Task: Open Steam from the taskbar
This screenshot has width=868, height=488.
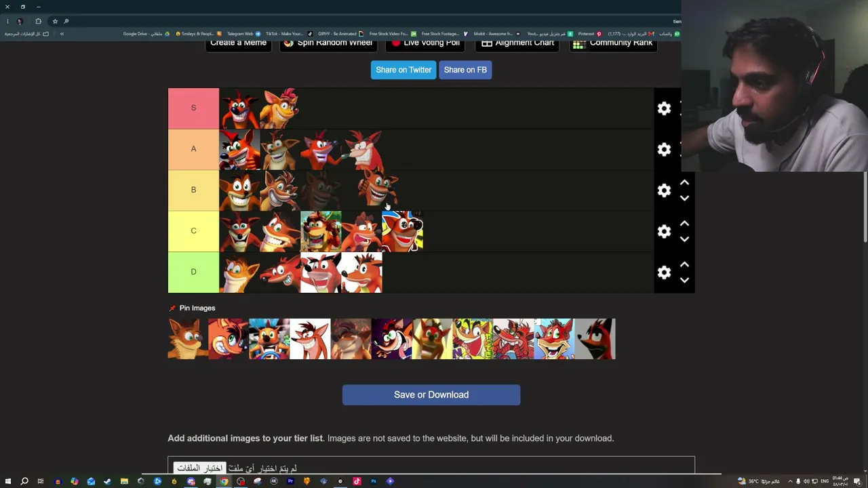Action: tap(107, 481)
